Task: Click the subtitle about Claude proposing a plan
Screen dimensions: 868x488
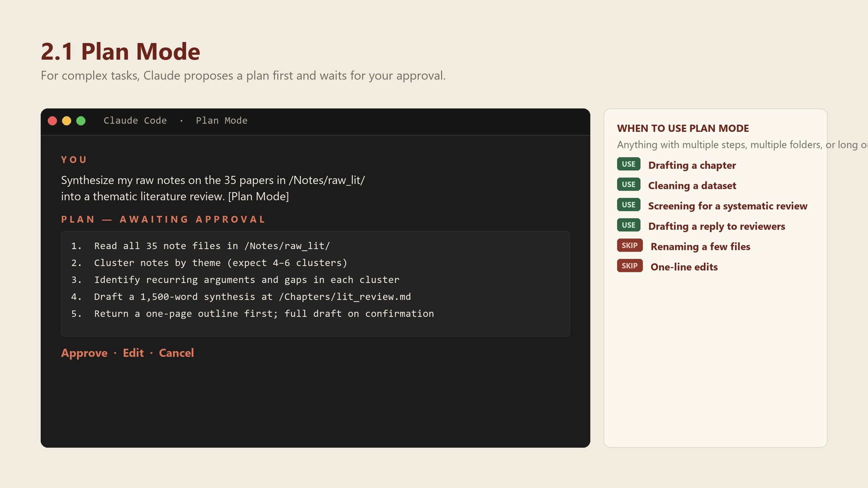Action: pos(243,75)
